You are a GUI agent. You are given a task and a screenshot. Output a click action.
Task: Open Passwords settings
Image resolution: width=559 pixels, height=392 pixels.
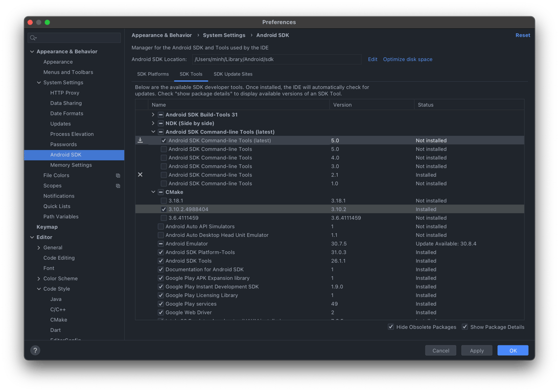point(63,144)
